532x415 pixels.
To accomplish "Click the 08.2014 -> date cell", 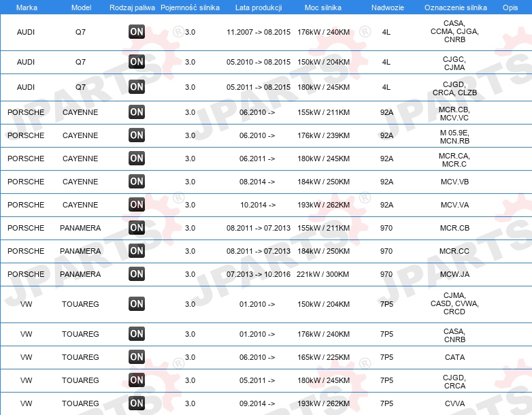I will pyautogui.click(x=257, y=182).
